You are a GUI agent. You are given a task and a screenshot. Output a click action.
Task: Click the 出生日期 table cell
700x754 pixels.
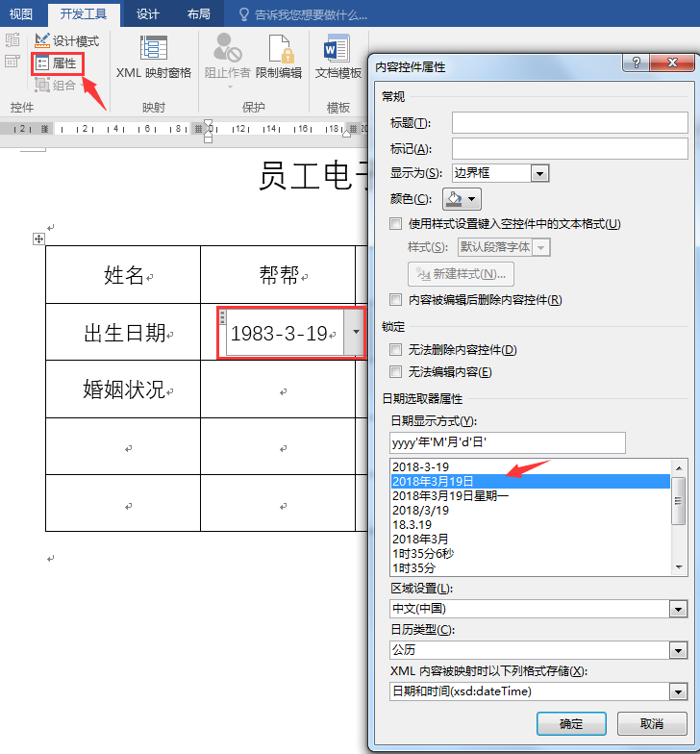click(123, 332)
